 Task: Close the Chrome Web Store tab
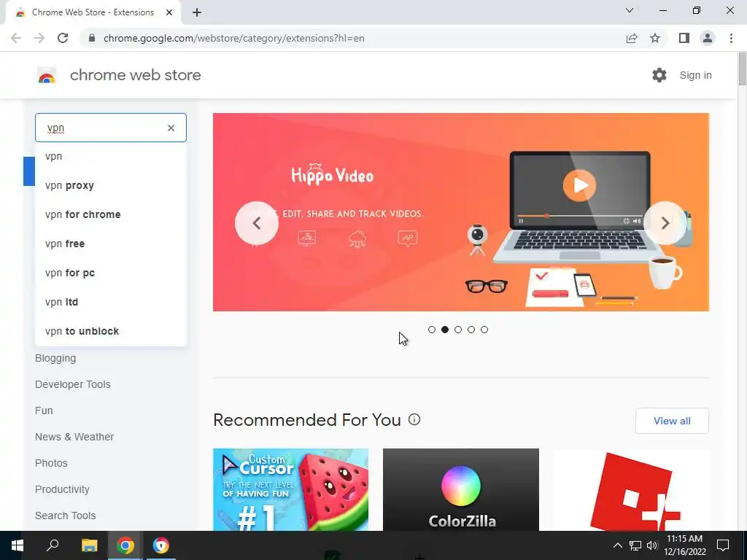click(169, 12)
